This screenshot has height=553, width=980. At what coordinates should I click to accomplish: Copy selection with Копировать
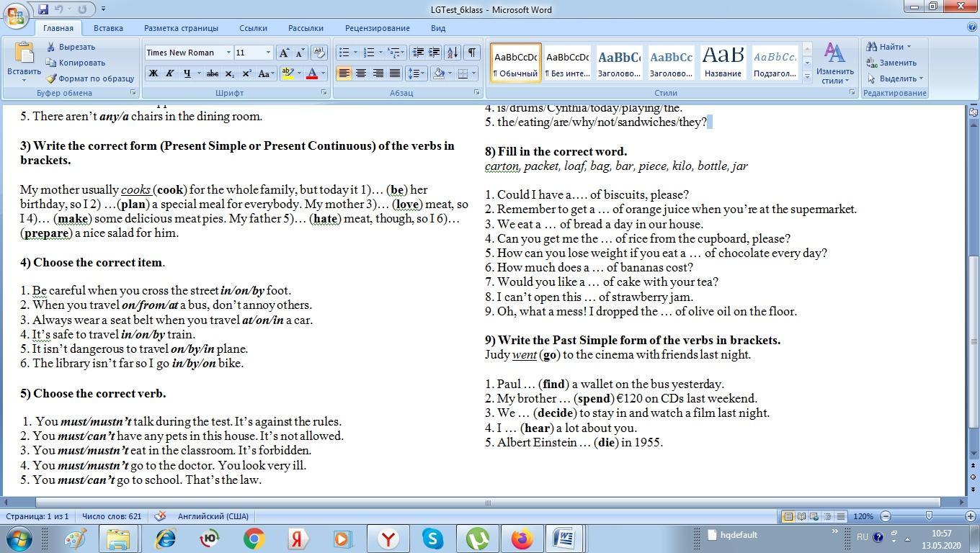76,63
